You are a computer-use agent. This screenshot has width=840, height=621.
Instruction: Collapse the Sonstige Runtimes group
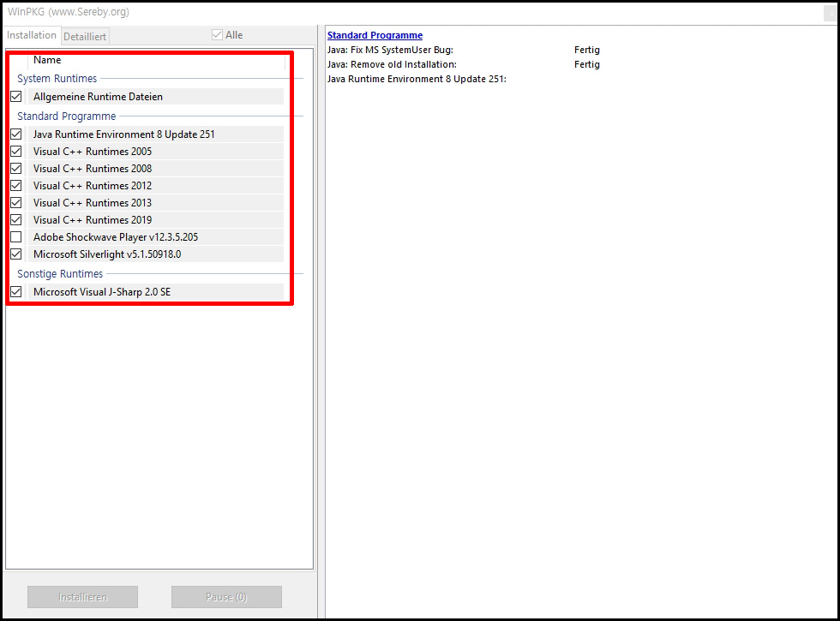(60, 273)
